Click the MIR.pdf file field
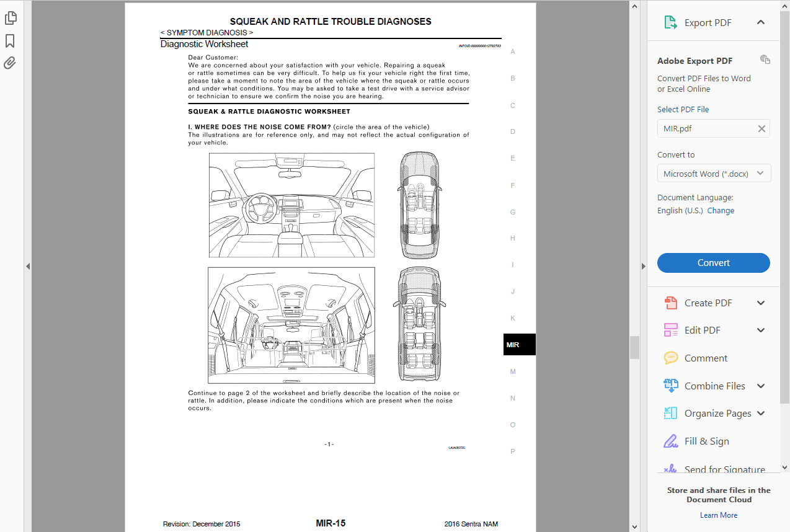790x532 pixels. (x=713, y=128)
